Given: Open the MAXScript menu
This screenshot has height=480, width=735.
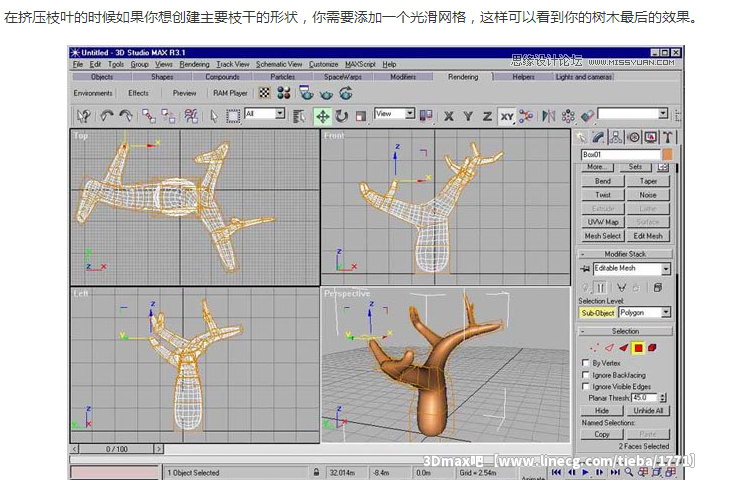Looking at the screenshot, I should coord(360,65).
